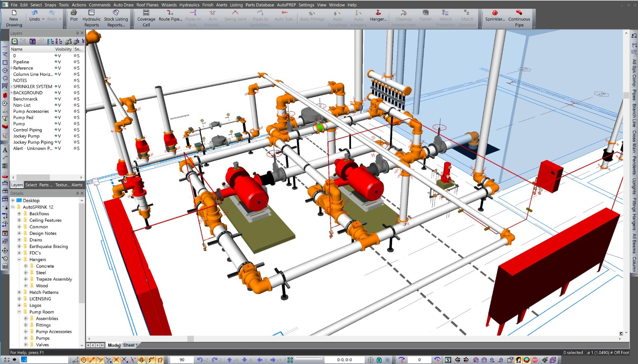Hide the Jockey Pump layer

coord(57,136)
